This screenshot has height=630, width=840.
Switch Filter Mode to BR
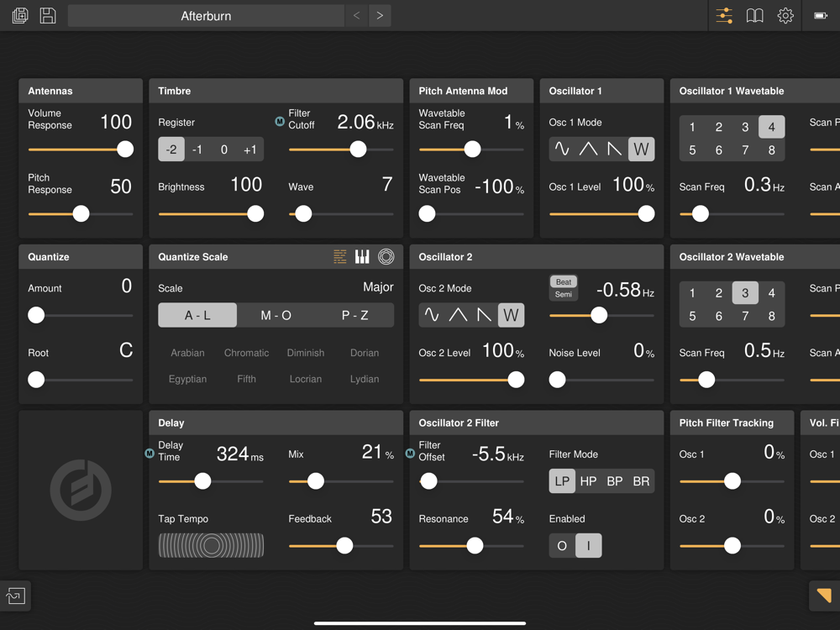coord(641,481)
